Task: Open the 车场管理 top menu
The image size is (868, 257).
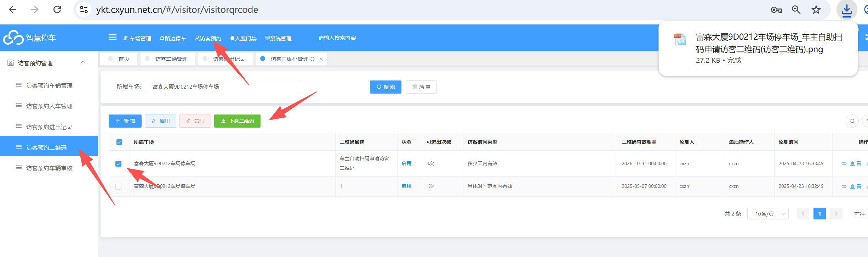Action: point(137,38)
